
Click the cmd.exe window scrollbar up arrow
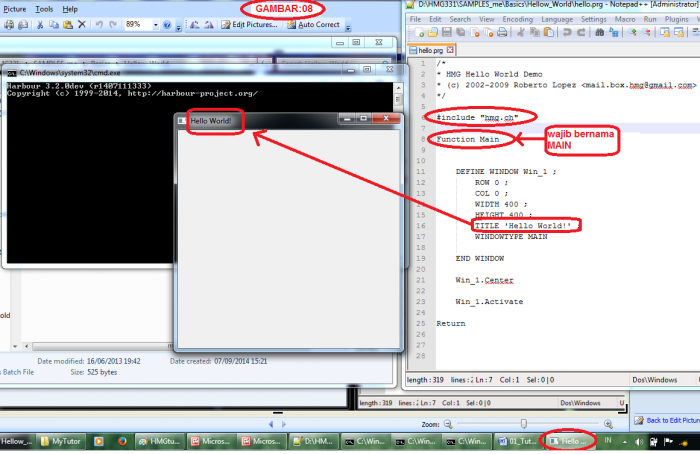pos(398,87)
